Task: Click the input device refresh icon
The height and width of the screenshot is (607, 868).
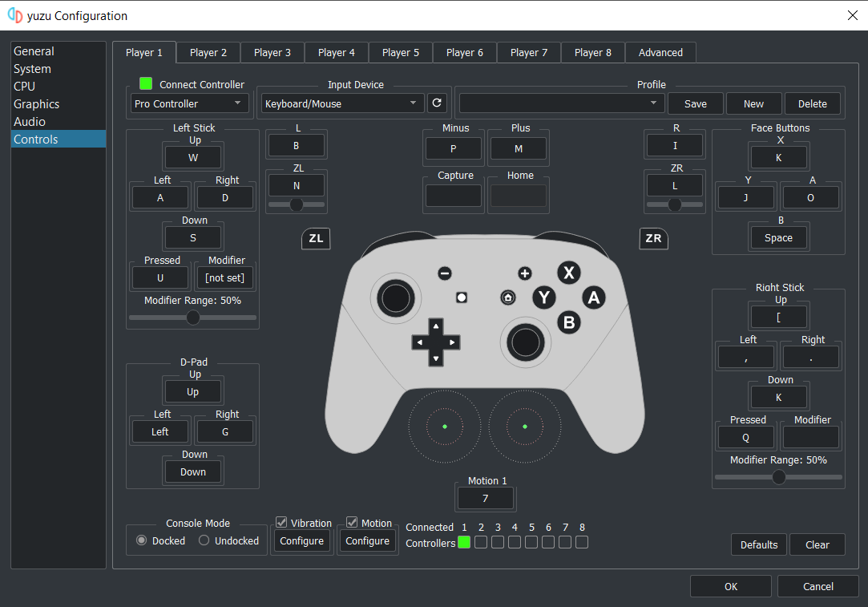Action: tap(437, 103)
